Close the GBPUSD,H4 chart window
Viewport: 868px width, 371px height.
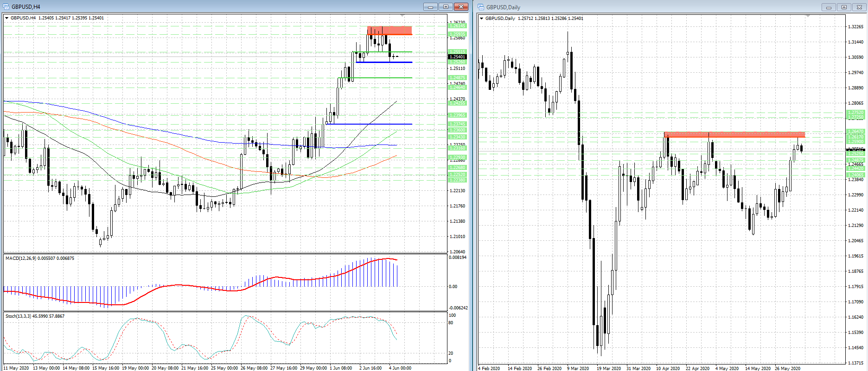coord(461,7)
